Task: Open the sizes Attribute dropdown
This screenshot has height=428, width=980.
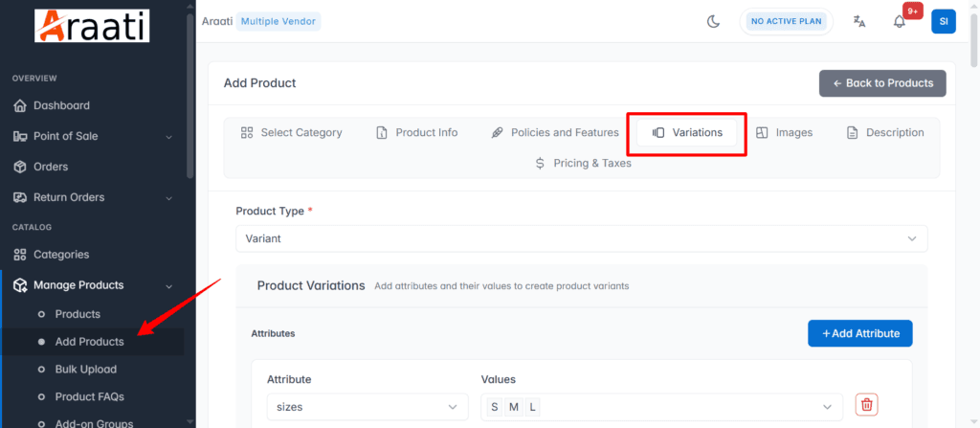Action: 367,407
